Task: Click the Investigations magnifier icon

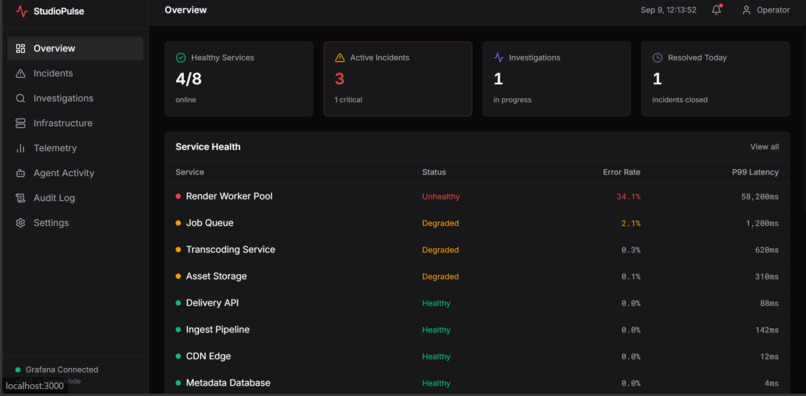Action: click(x=21, y=98)
